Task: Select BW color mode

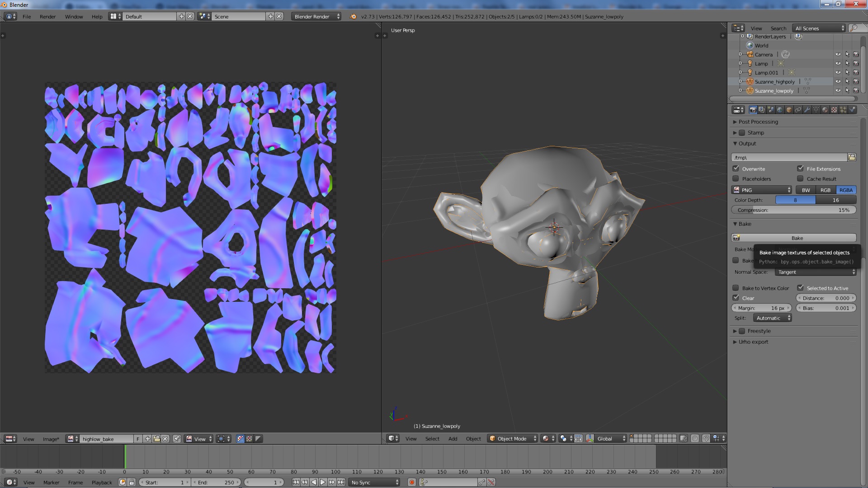Action: (806, 190)
